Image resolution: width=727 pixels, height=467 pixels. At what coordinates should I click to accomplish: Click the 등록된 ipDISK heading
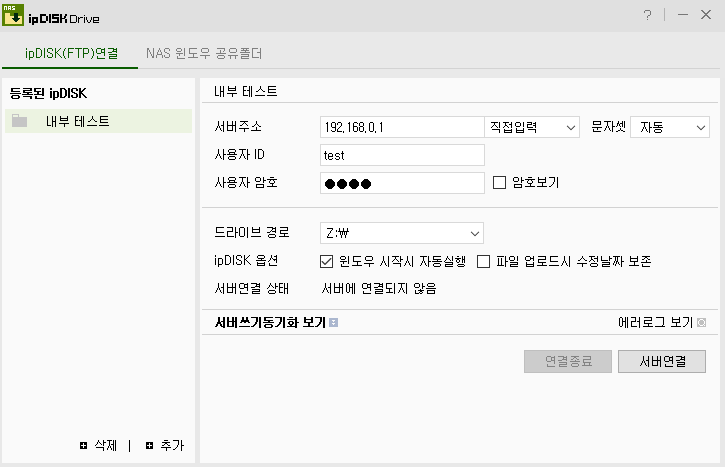point(48,93)
